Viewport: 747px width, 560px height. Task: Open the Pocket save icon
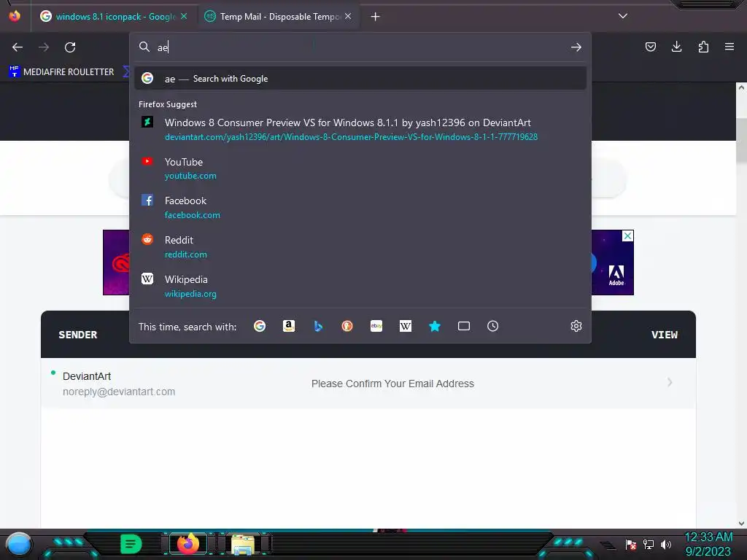point(650,47)
